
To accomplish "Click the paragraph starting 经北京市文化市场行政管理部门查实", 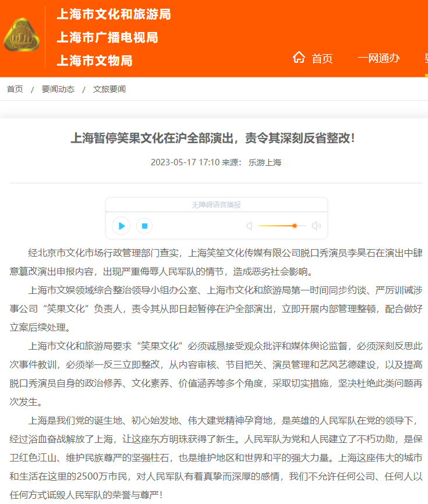I will [x=216, y=262].
